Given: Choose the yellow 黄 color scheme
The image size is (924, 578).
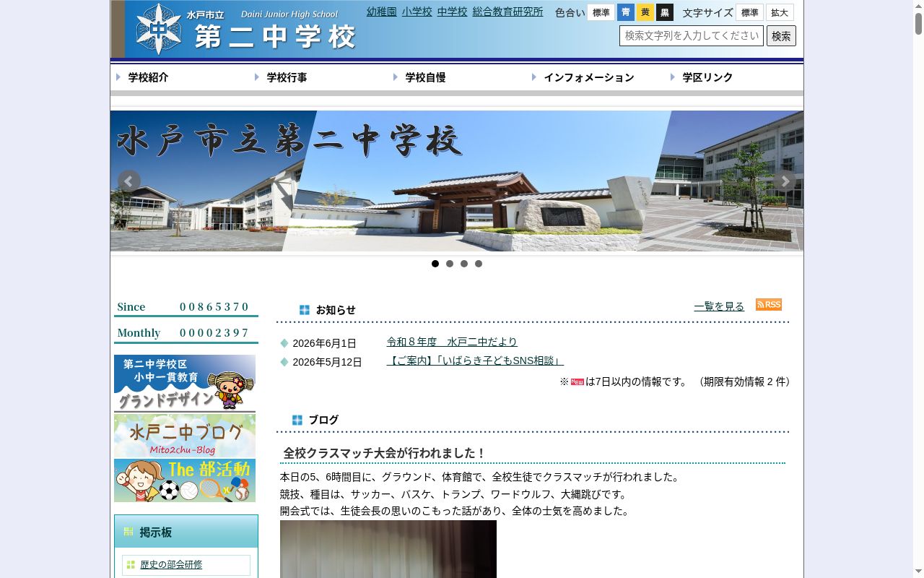Looking at the screenshot, I should pyautogui.click(x=645, y=12).
